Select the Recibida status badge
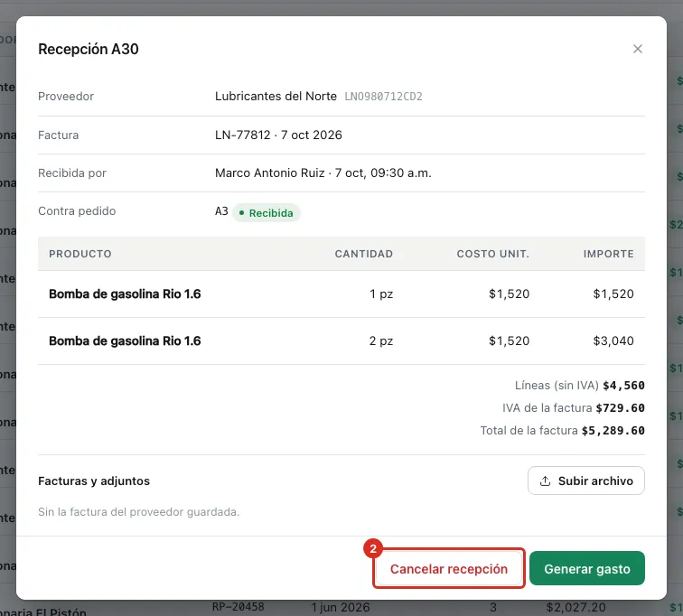683x616 pixels. [267, 213]
